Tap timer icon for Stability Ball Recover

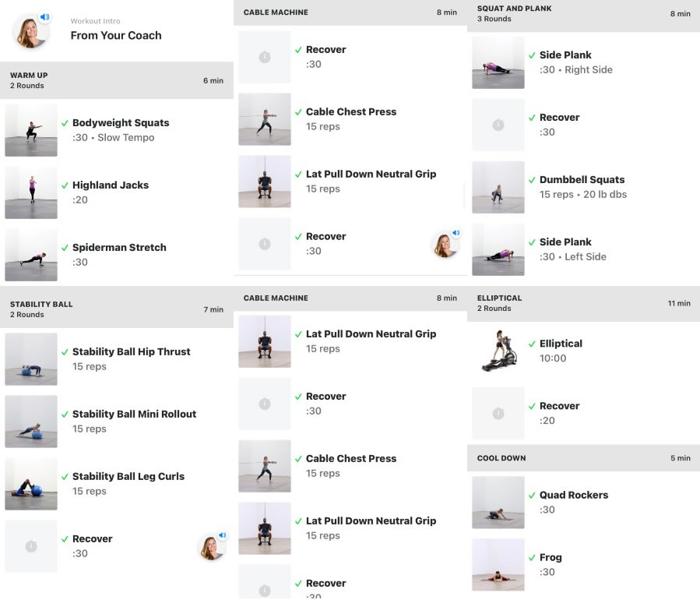click(31, 546)
